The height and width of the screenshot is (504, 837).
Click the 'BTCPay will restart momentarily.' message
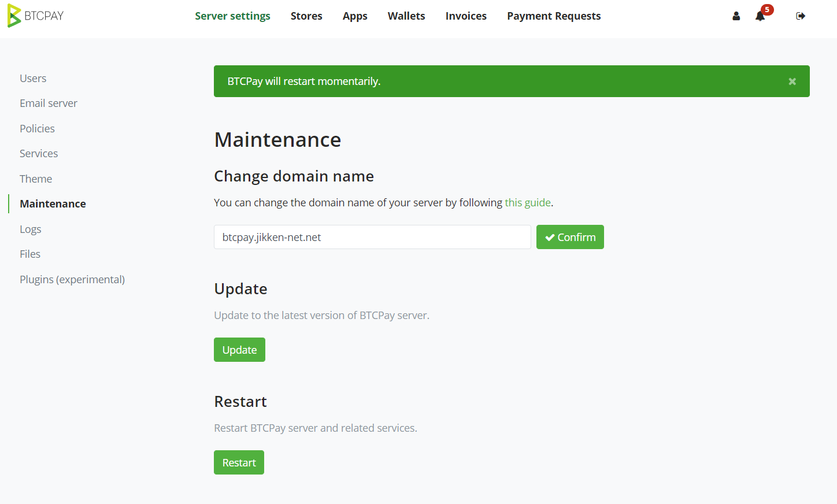(x=303, y=81)
